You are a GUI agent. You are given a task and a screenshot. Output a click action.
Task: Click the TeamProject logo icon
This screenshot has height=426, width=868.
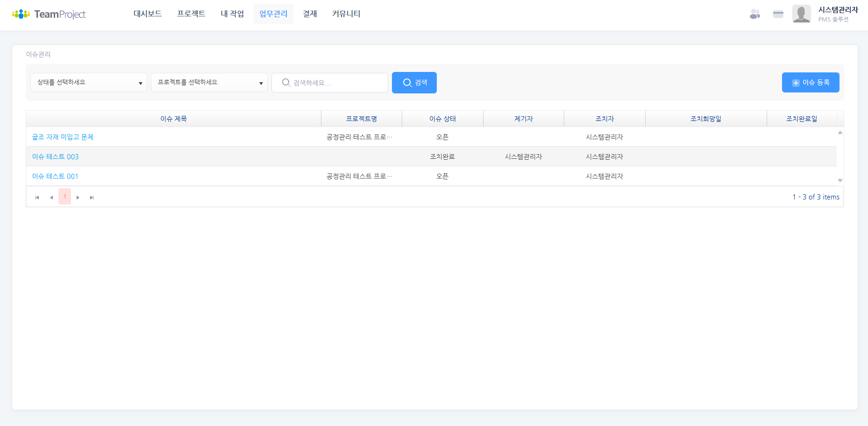click(21, 14)
